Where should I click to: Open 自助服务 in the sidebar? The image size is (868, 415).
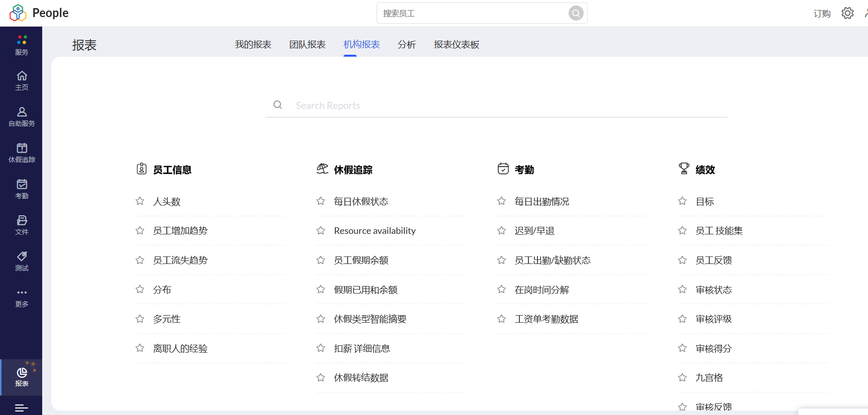click(x=22, y=116)
